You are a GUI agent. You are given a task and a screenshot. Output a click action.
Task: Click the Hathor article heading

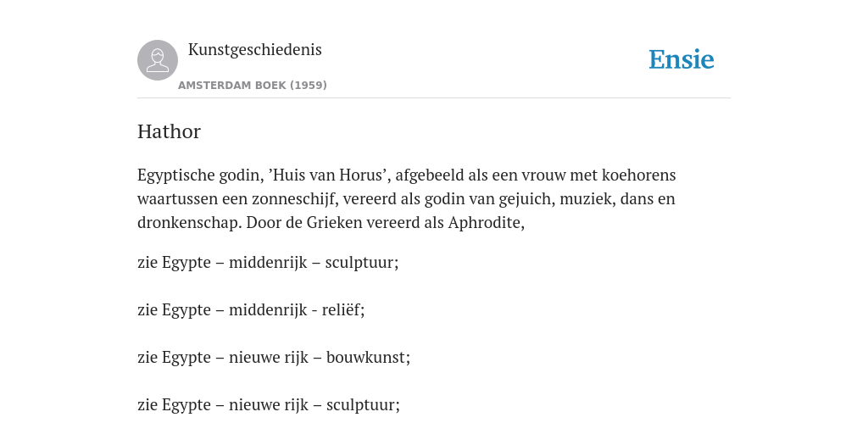click(x=169, y=131)
